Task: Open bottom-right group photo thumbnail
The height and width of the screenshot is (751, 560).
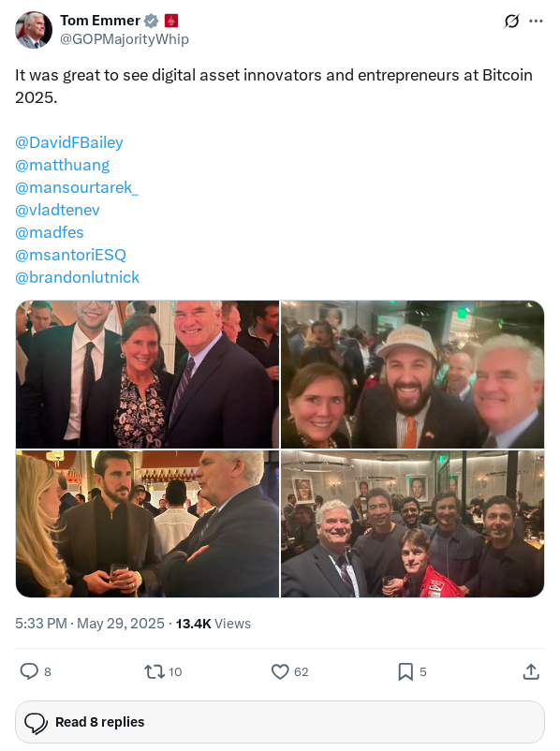Action: 412,523
